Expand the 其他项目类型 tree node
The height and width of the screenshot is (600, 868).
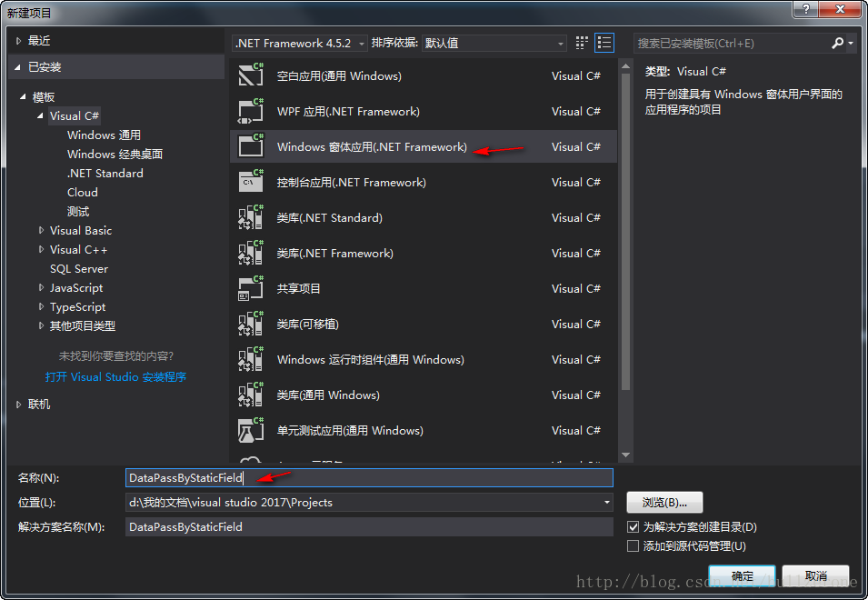tap(41, 325)
